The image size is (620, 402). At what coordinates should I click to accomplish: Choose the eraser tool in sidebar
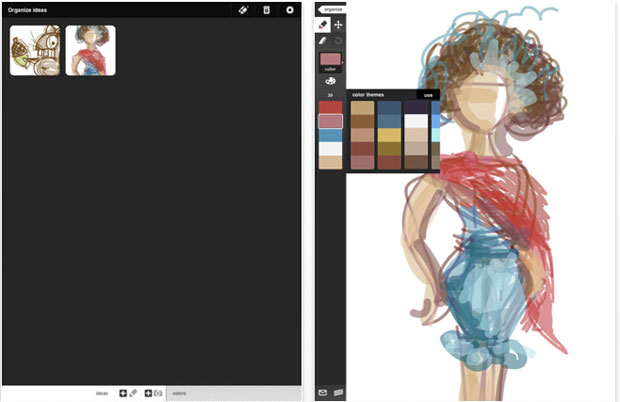323,41
